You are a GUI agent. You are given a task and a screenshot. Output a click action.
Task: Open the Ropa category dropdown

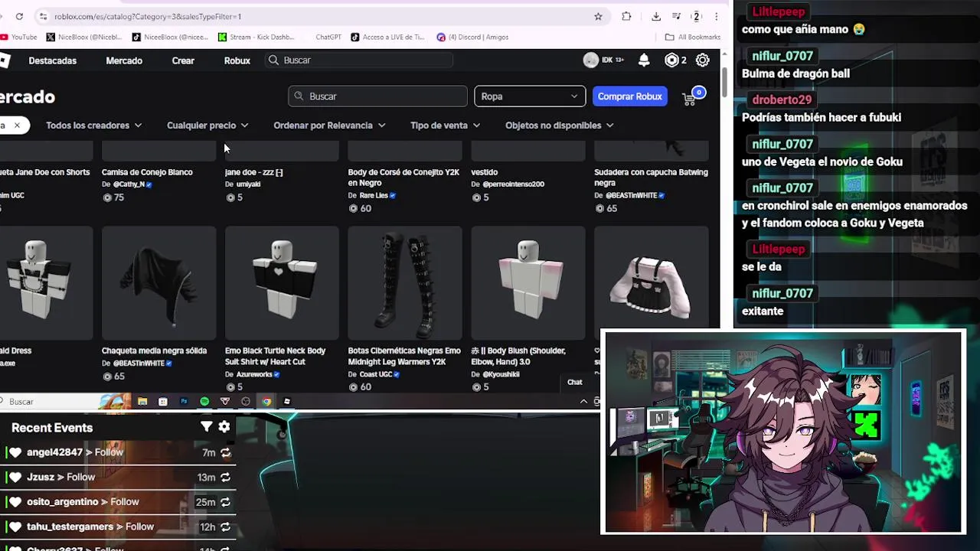click(530, 96)
